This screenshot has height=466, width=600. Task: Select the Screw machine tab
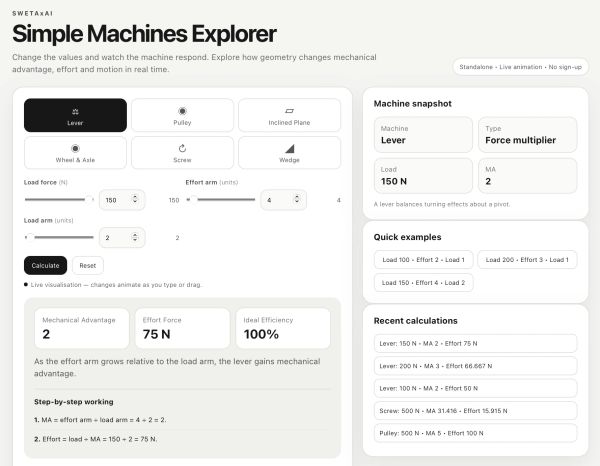[182, 153]
